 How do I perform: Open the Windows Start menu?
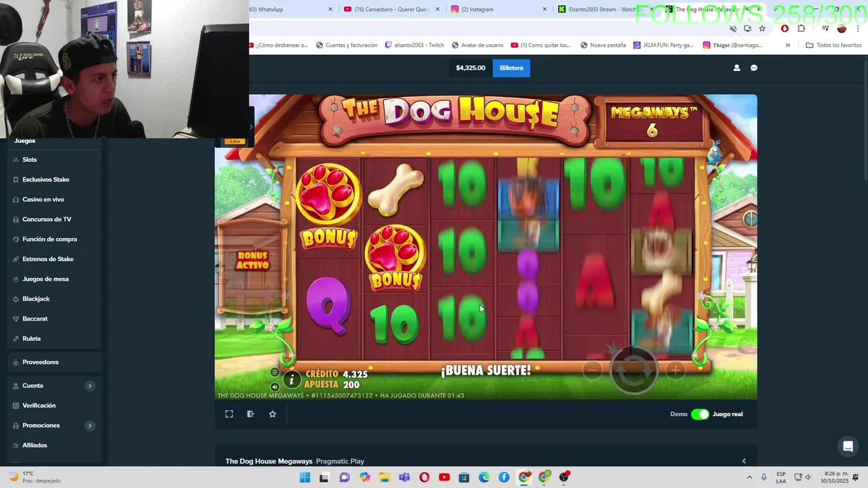point(304,477)
